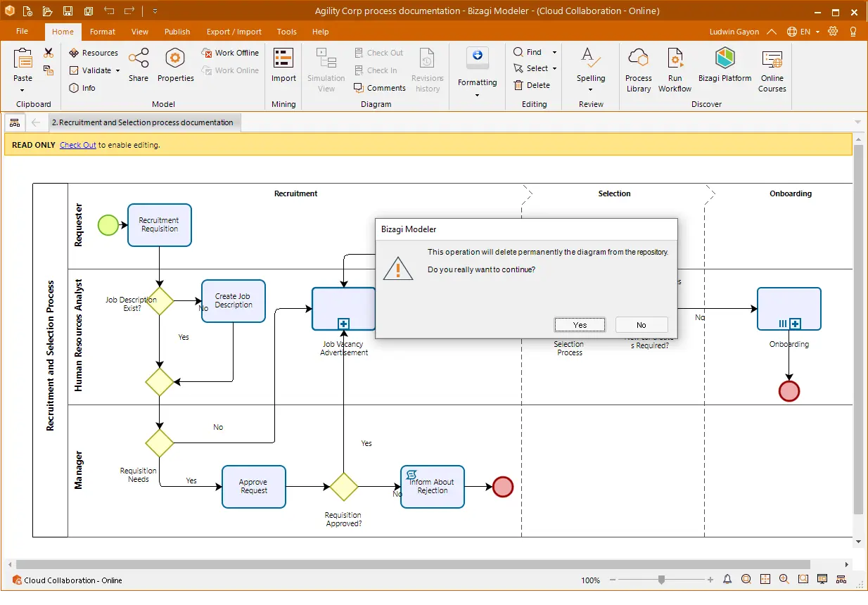The image size is (868, 605).
Task: Open the File menu
Action: pyautogui.click(x=22, y=32)
